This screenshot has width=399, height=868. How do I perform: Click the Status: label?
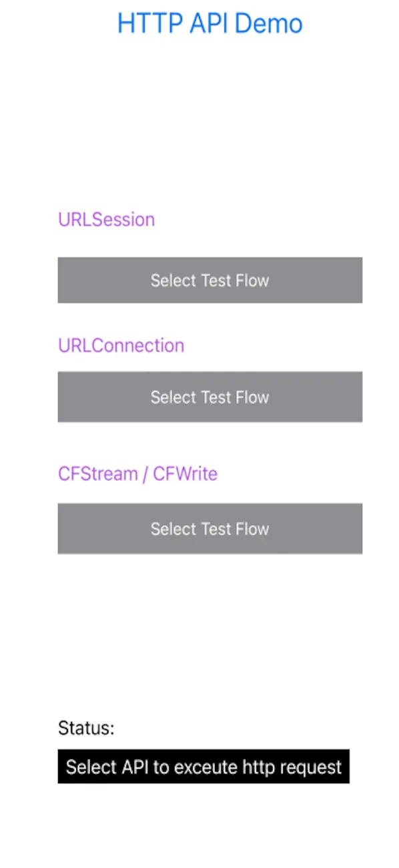[86, 728]
